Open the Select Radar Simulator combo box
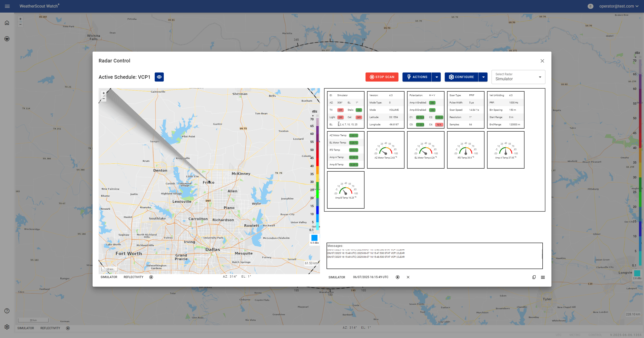The width and height of the screenshot is (644, 338). coord(518,77)
